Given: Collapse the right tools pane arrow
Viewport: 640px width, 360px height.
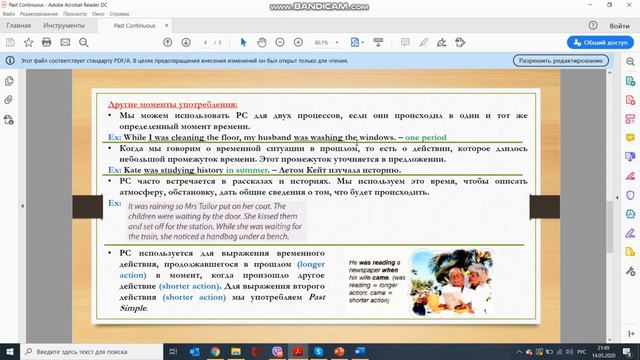Looking at the screenshot, I should (x=617, y=198).
